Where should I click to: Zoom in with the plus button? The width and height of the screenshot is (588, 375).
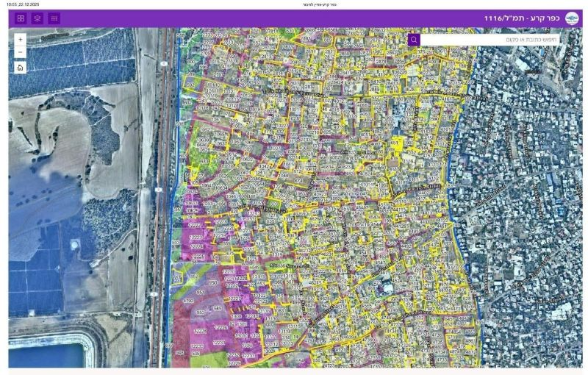click(21, 40)
